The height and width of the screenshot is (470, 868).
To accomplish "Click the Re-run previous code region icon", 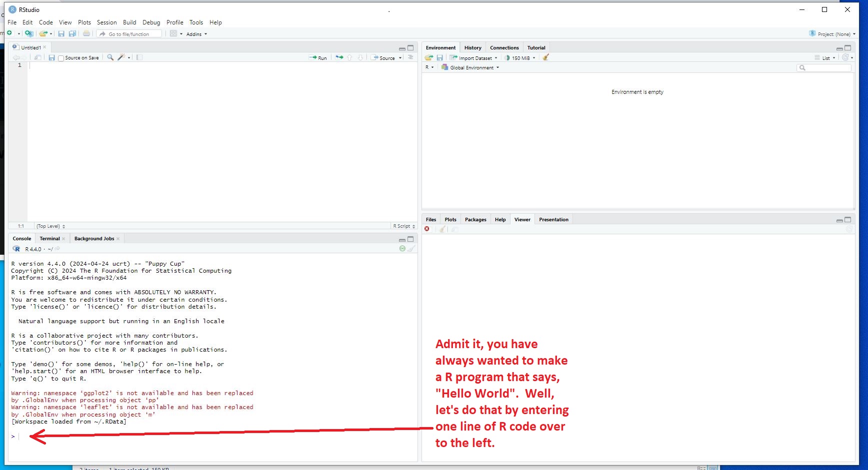I will (x=339, y=57).
